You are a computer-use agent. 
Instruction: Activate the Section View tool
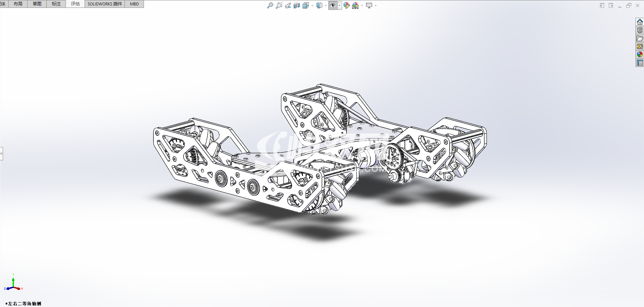(x=297, y=5)
